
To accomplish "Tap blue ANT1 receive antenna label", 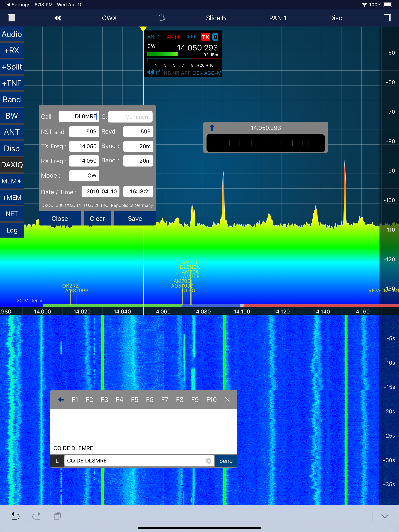I will pos(154,37).
